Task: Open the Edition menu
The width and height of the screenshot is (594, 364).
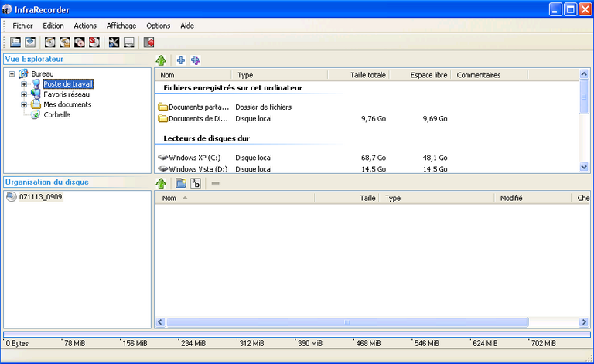Action: (53, 26)
